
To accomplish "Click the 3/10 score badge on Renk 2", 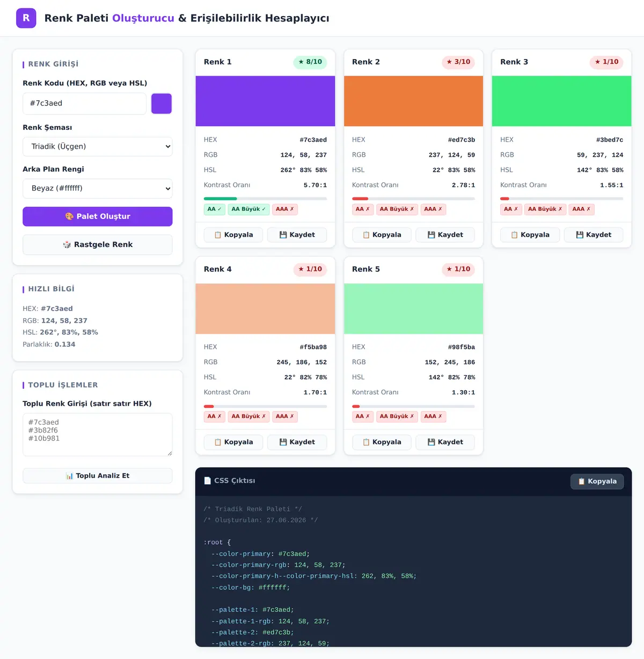I will point(458,62).
